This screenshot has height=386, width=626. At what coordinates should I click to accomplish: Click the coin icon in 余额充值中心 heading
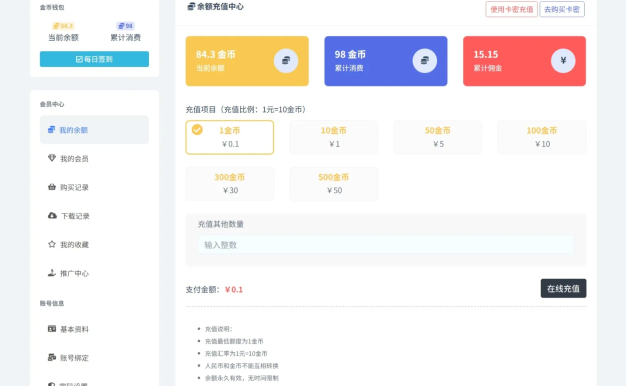pyautogui.click(x=191, y=6)
